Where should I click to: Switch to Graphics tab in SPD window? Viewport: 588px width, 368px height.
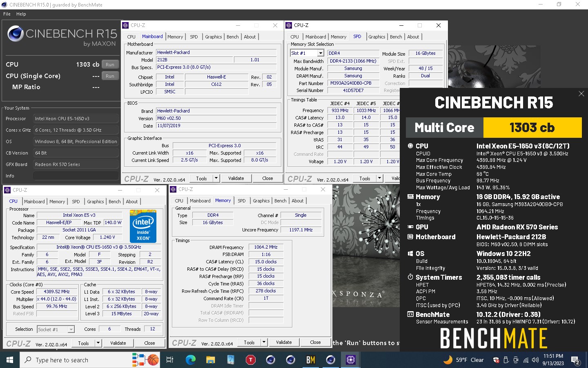point(376,37)
